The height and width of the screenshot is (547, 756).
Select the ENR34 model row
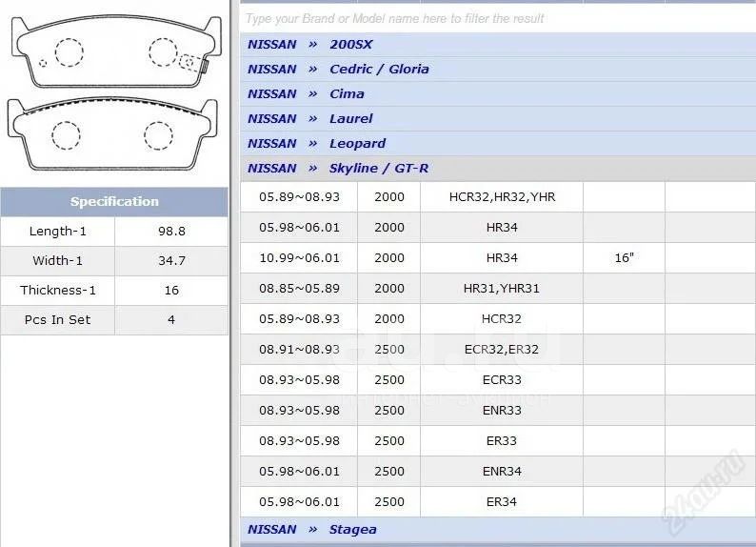point(501,472)
